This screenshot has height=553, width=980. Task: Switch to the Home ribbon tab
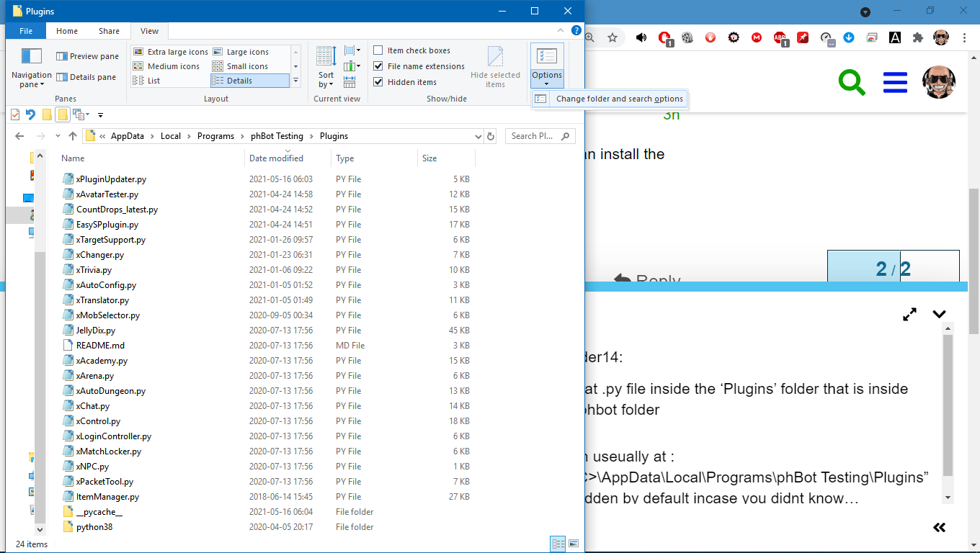click(67, 31)
